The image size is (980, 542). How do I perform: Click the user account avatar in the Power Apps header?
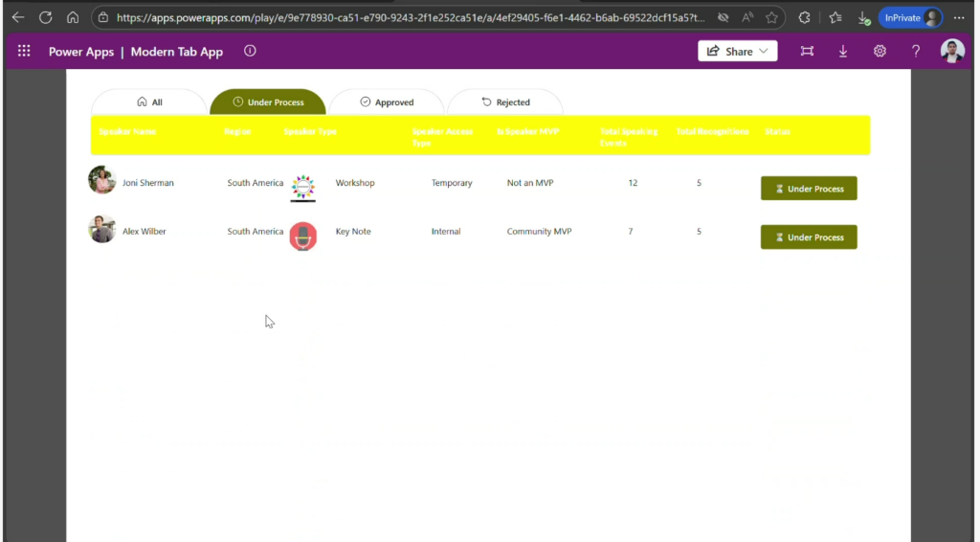pos(952,52)
